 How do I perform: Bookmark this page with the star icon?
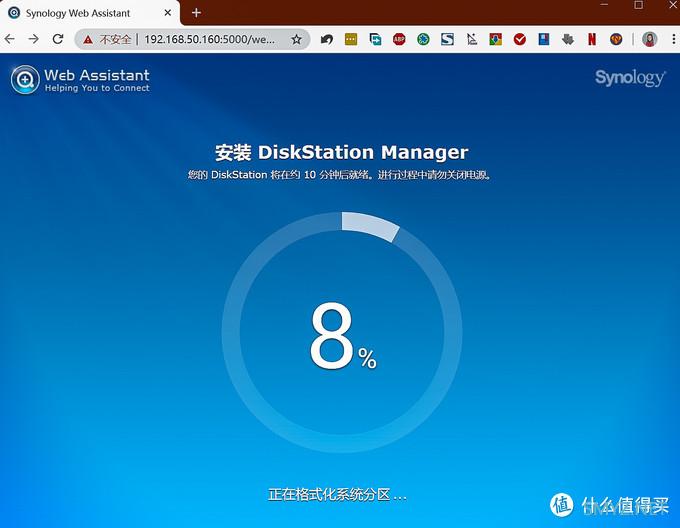pyautogui.click(x=296, y=39)
